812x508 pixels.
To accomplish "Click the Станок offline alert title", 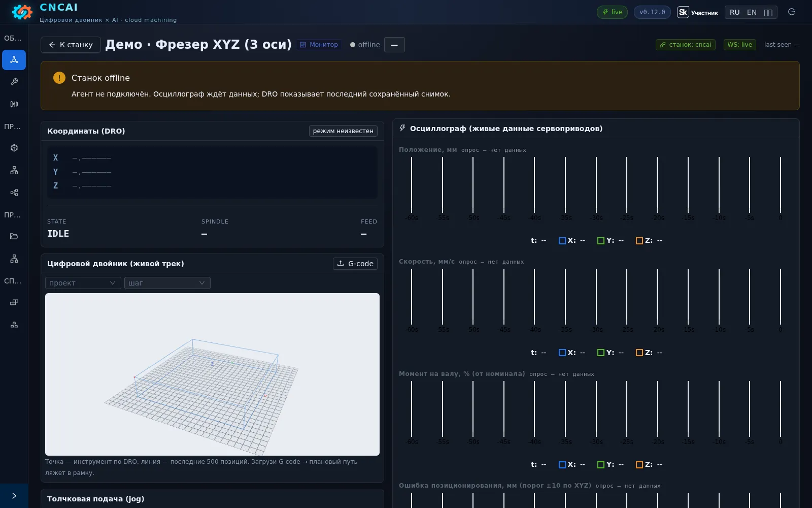I will tap(100, 78).
